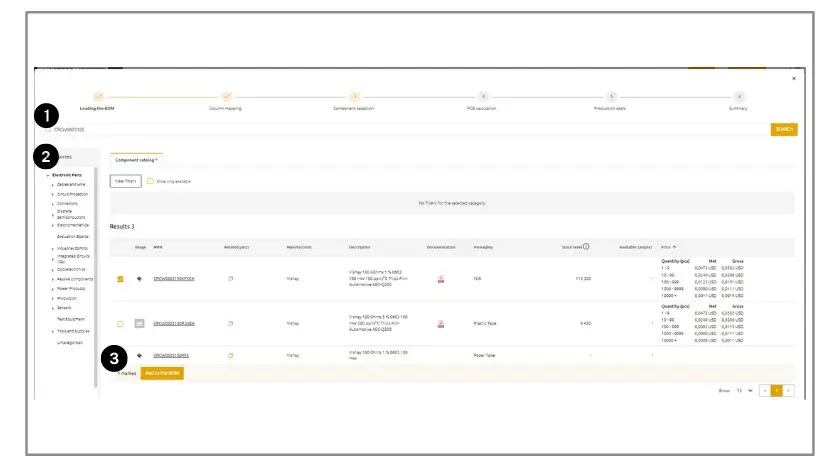This screenshot has height=467, width=840.
Task: Enable the Show only available checkbox
Action: pyautogui.click(x=150, y=181)
